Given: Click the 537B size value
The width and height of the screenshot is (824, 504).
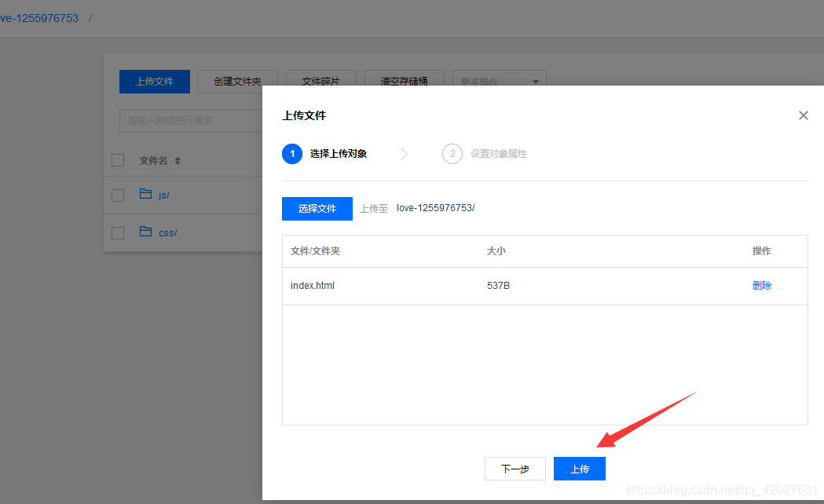Looking at the screenshot, I should tap(498, 286).
